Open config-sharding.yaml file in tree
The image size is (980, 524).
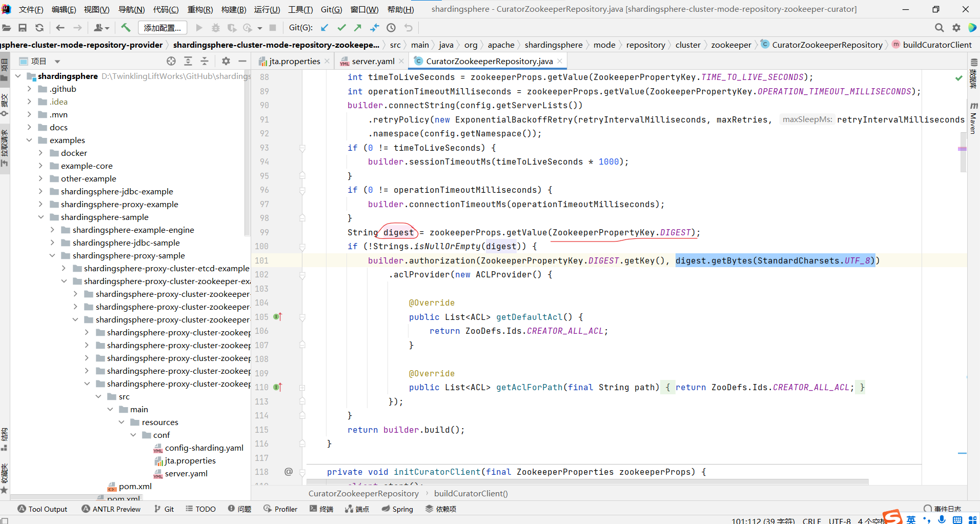point(203,448)
